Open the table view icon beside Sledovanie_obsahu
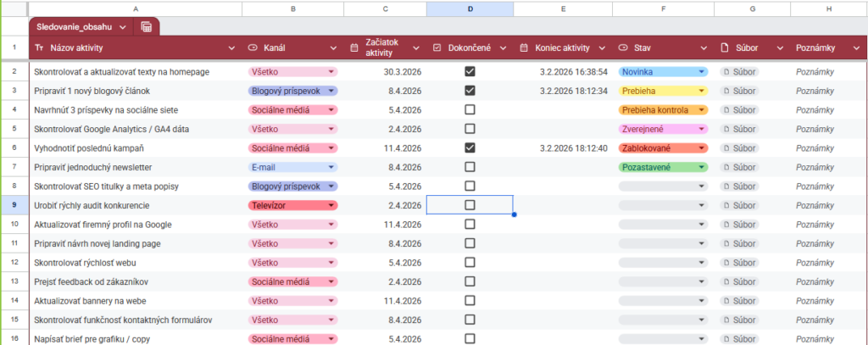The image size is (868, 345). tap(146, 26)
